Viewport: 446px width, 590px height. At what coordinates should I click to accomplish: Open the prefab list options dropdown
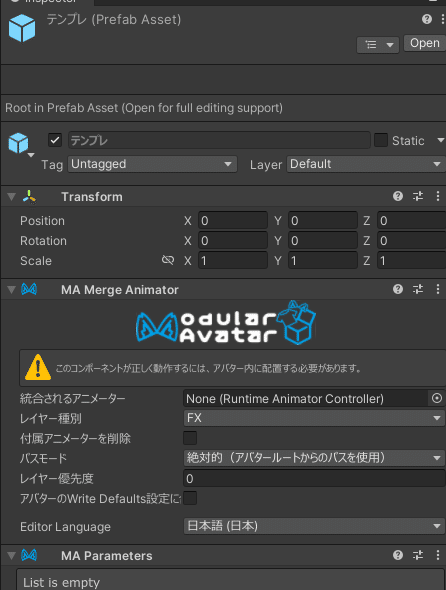(378, 45)
